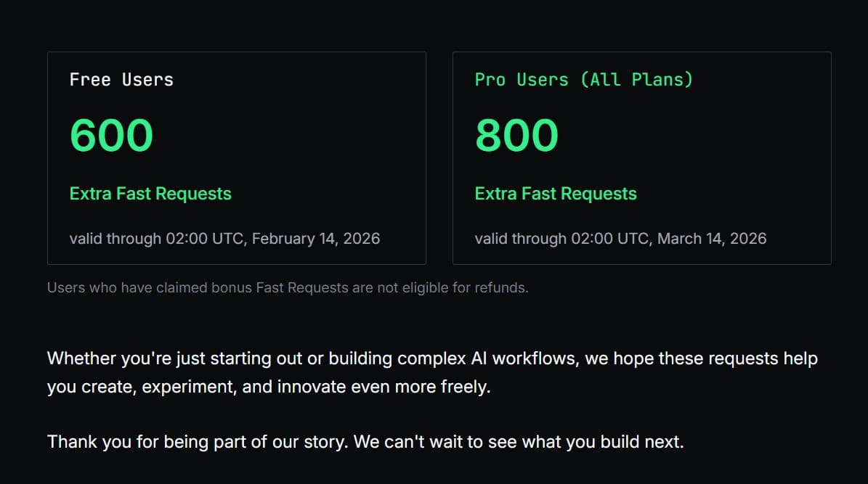Select the large 800 number
This screenshot has width=868, height=484.
[x=516, y=136]
